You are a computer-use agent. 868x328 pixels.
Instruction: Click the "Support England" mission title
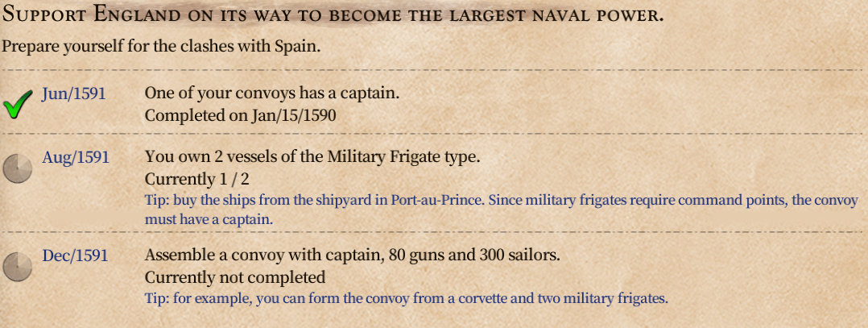[x=333, y=15]
